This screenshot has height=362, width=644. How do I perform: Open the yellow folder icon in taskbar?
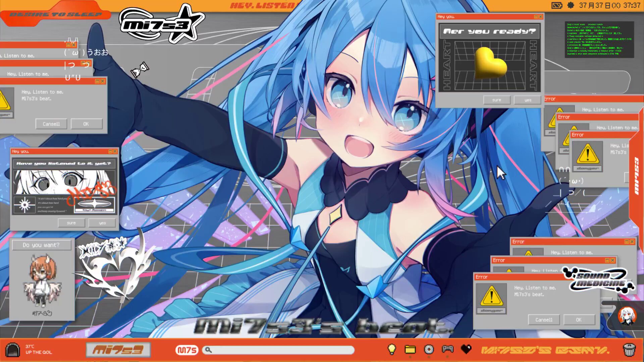[x=410, y=350]
